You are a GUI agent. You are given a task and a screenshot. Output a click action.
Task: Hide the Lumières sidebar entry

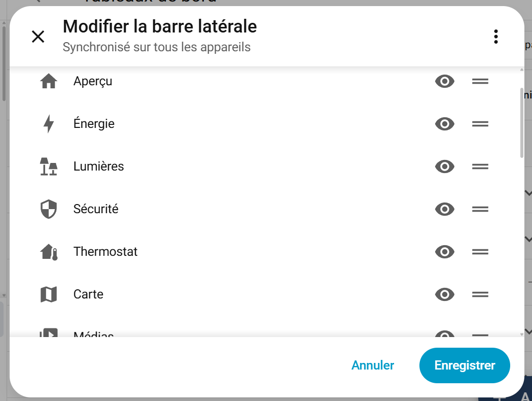click(x=445, y=166)
